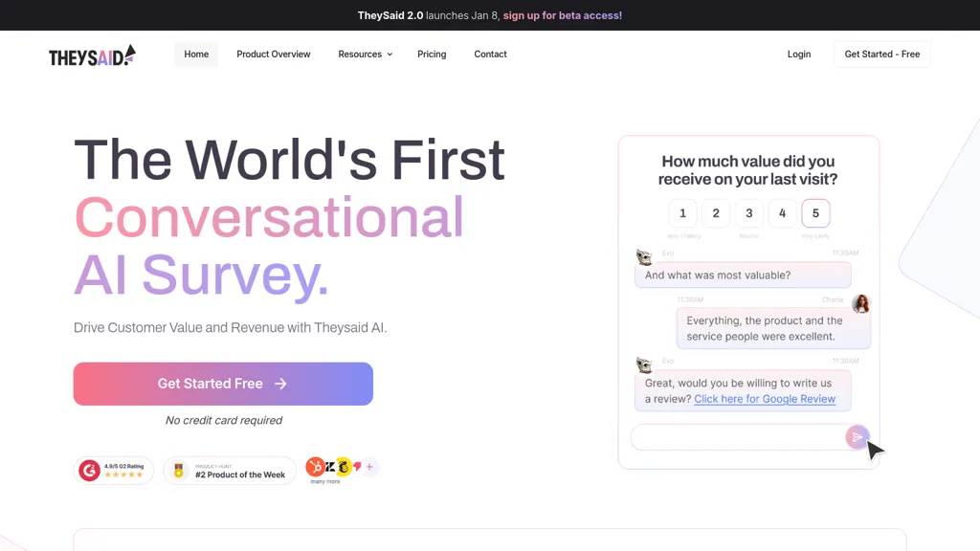Click the pink integration icon before plus
Image resolution: width=980 pixels, height=551 pixels.
(x=357, y=466)
